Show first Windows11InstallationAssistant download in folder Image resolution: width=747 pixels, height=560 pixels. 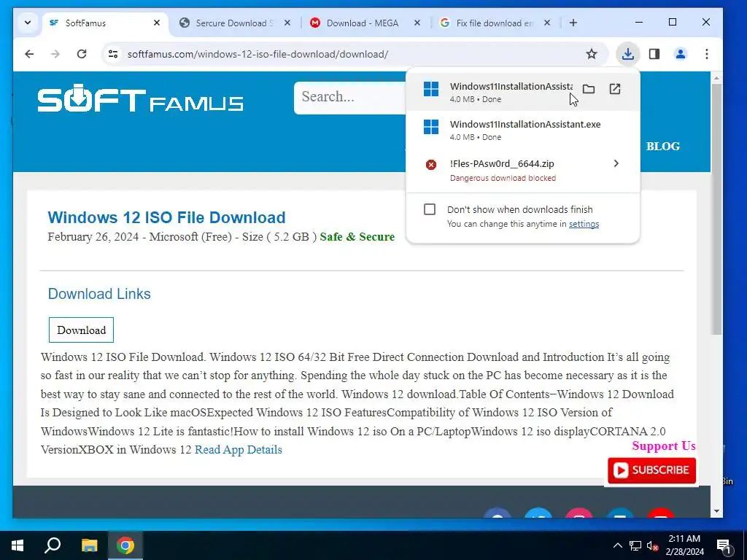click(x=589, y=89)
